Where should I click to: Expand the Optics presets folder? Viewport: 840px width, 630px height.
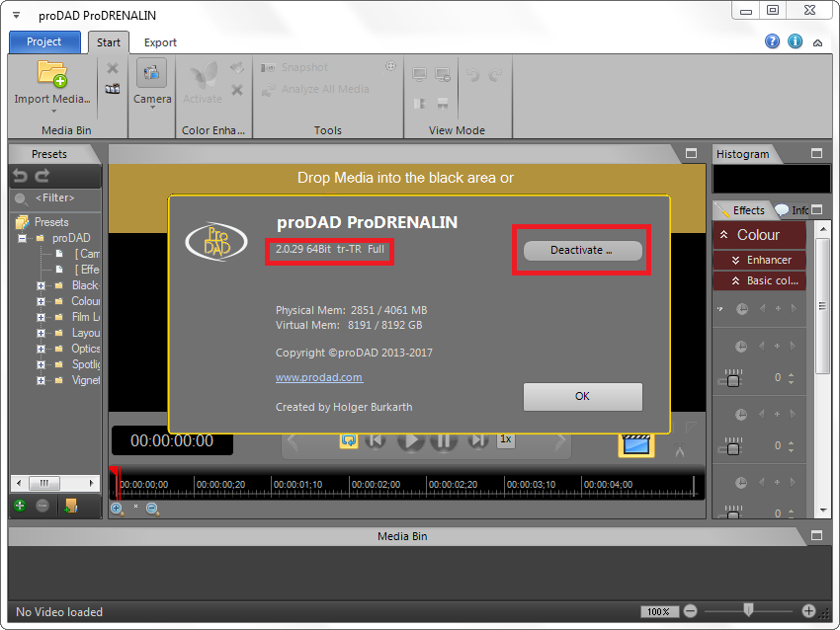point(41,349)
